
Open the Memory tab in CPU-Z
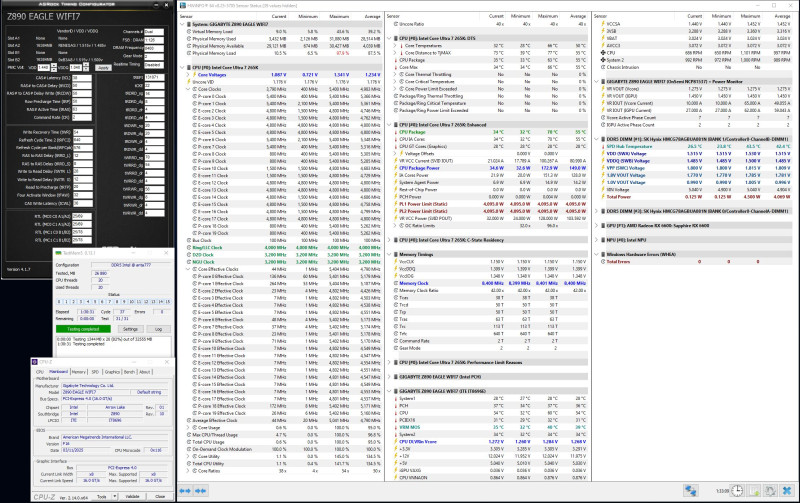click(x=79, y=372)
